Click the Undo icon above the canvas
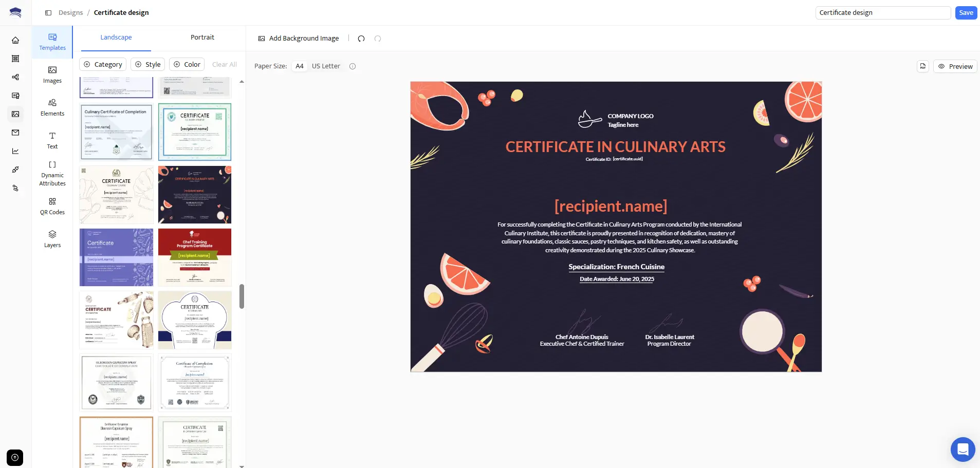Viewport: 980px width, 468px height. coord(361,39)
